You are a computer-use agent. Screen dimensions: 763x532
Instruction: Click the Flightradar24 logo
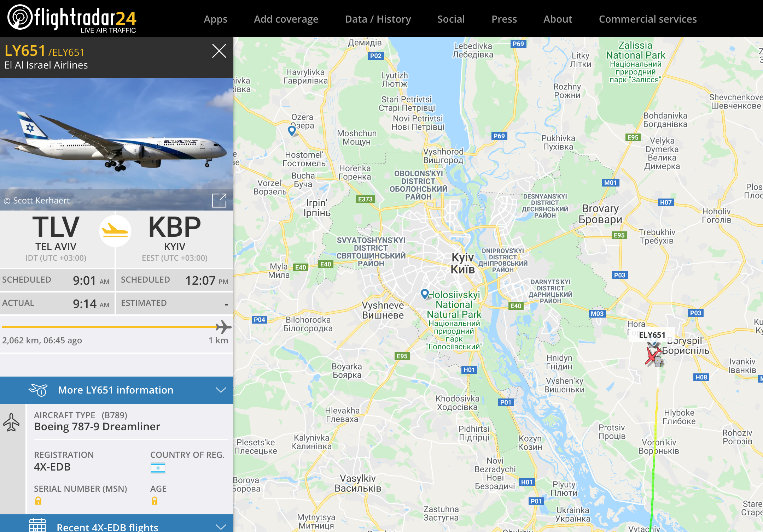(x=72, y=18)
